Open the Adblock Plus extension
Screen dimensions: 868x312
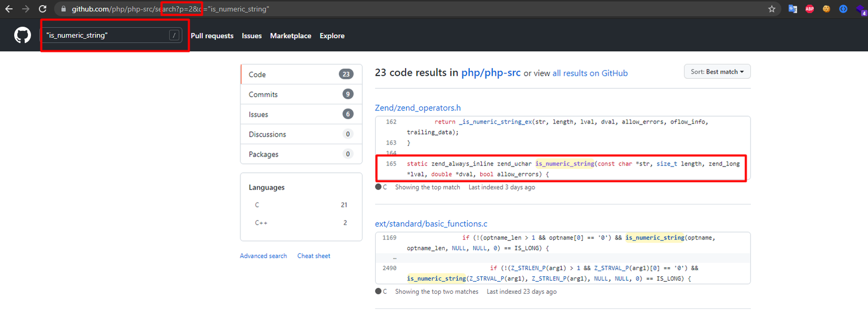click(810, 9)
